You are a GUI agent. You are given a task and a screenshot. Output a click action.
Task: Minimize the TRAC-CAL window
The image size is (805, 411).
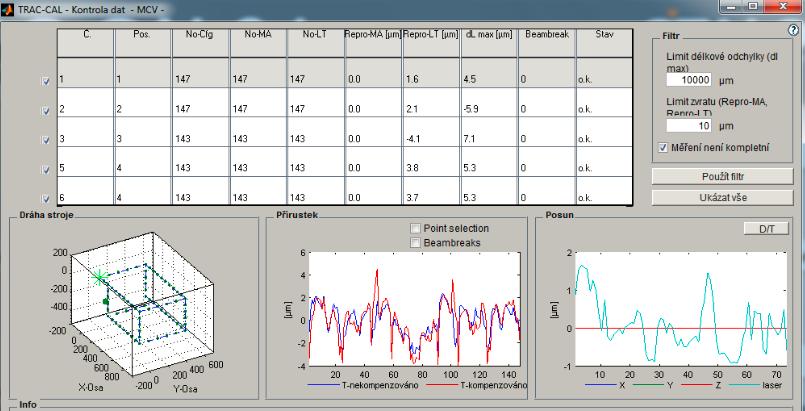pyautogui.click(x=732, y=6)
